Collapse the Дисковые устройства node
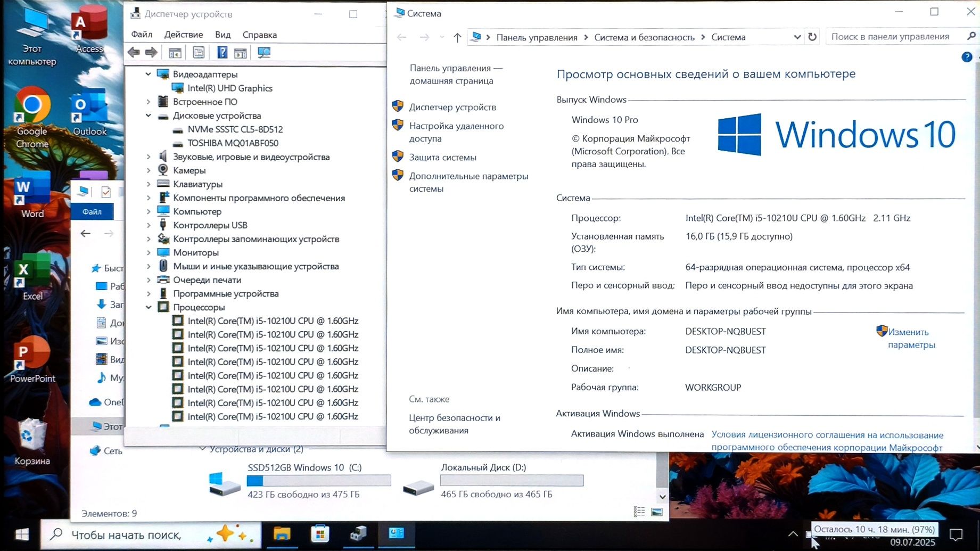This screenshot has width=980, height=551. 149,116
